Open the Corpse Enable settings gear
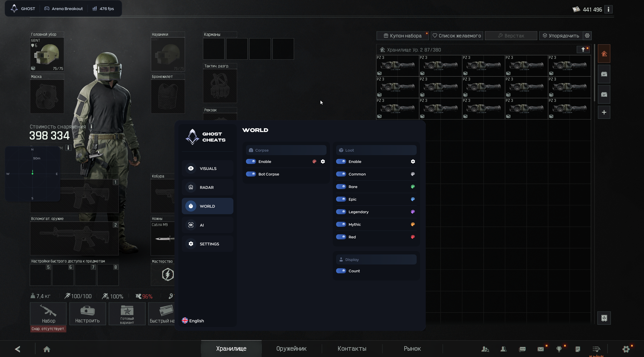This screenshot has height=357, width=644. pyautogui.click(x=323, y=161)
